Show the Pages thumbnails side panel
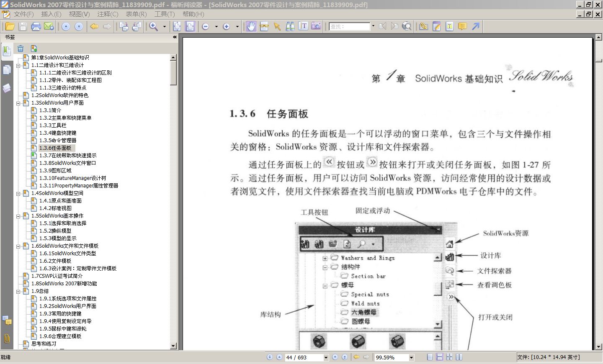Image resolution: width=603 pixels, height=364 pixels. [7, 70]
